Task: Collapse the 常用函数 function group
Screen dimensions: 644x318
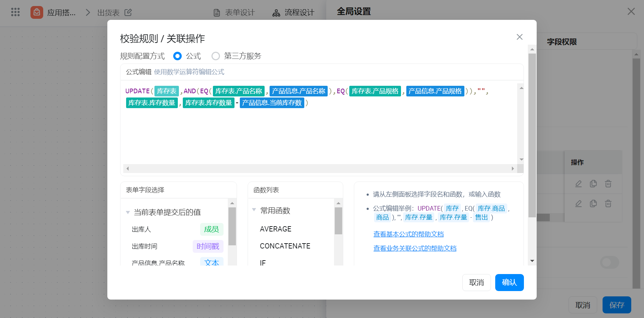Action: point(254,210)
